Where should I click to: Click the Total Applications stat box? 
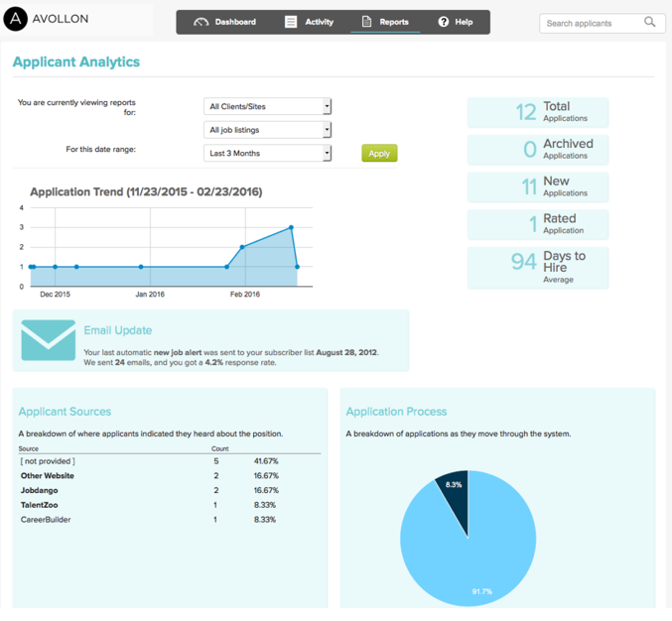[x=538, y=112]
